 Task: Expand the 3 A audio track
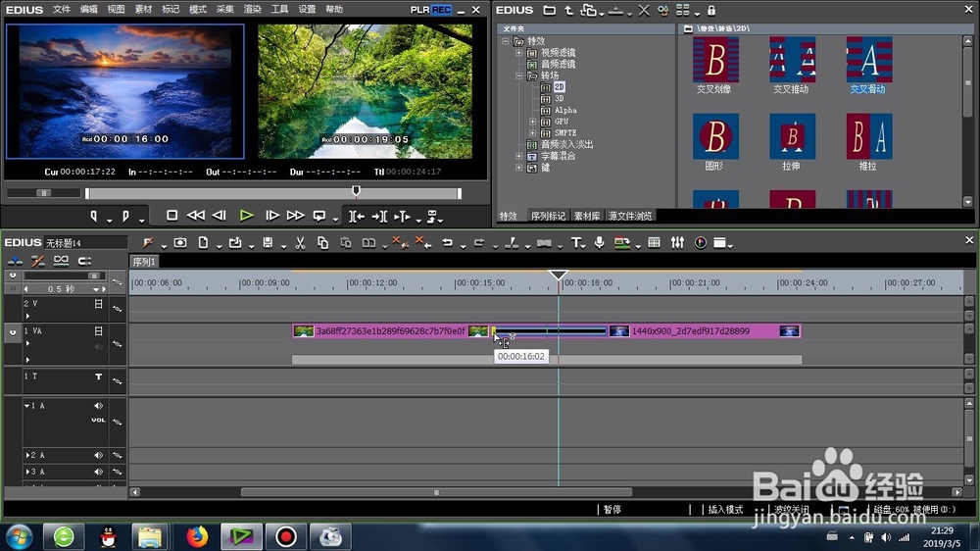tap(26, 472)
